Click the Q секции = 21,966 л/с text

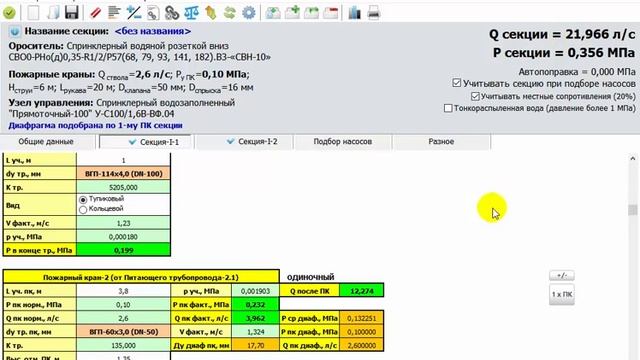562,34
